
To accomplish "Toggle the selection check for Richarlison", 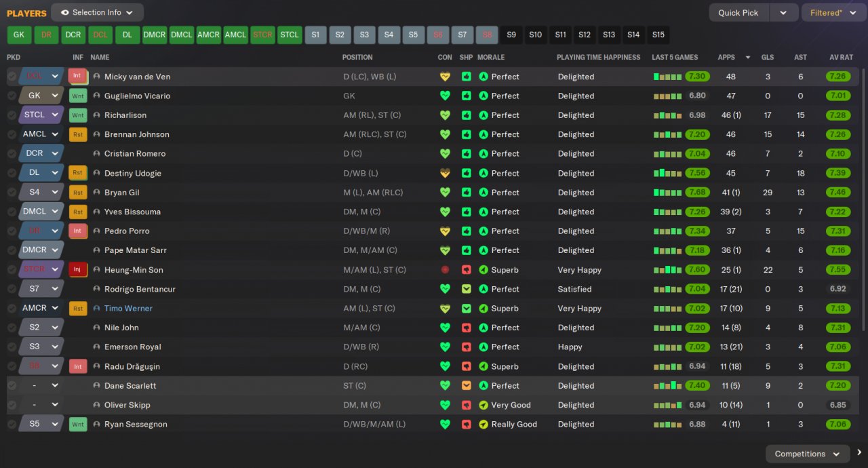I will point(12,115).
